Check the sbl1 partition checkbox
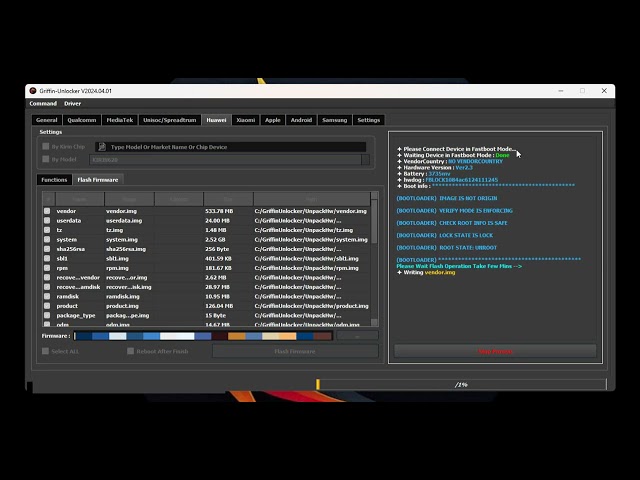Screen dimensions: 640x480 point(47,258)
